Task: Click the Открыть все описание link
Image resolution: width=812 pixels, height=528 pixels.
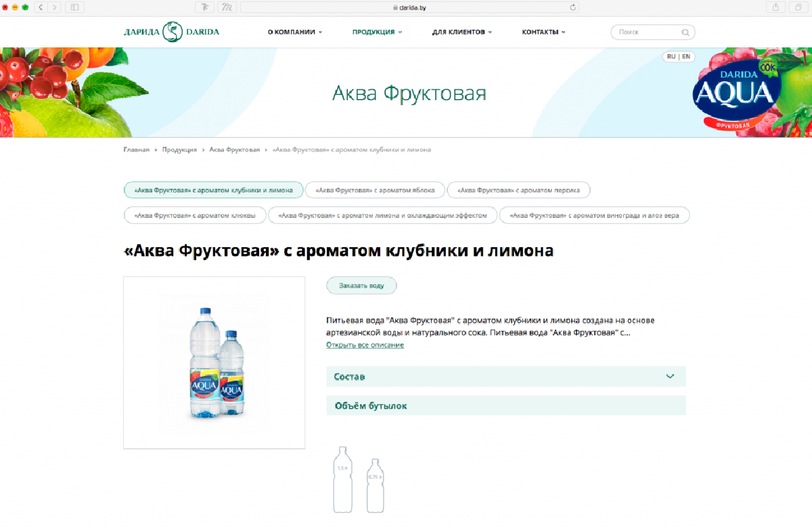Action: point(365,345)
